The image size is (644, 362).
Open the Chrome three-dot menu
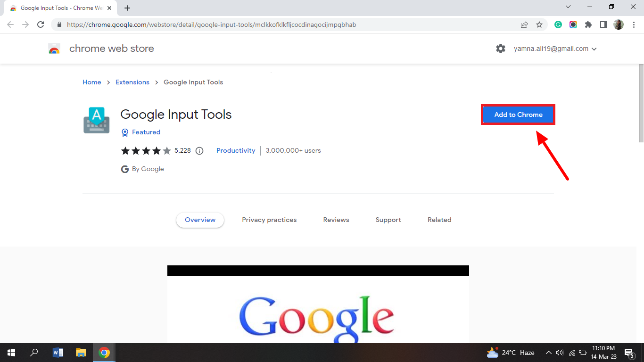click(x=634, y=25)
